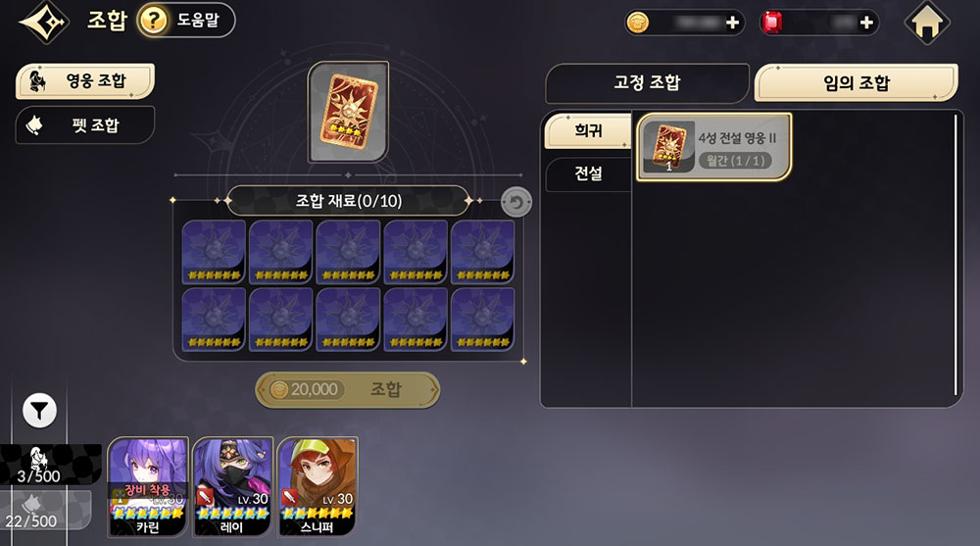
Task: Choose the 전설 rarity tab
Action: [x=587, y=174]
